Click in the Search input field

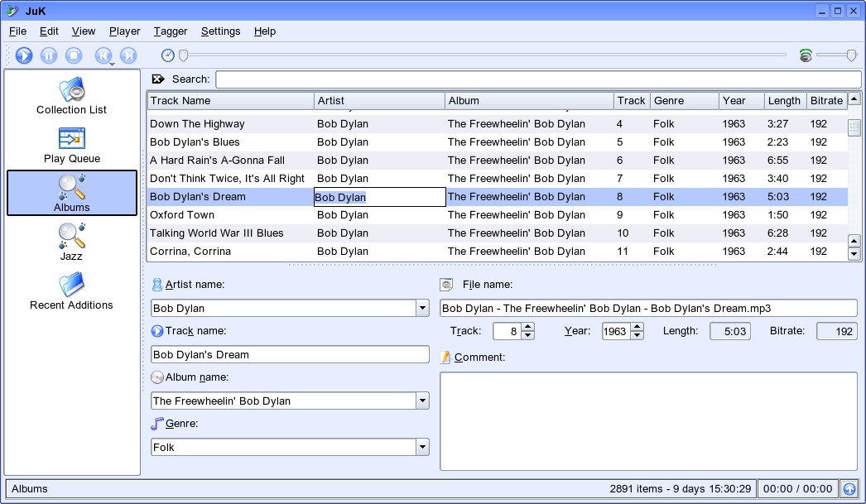pos(538,79)
